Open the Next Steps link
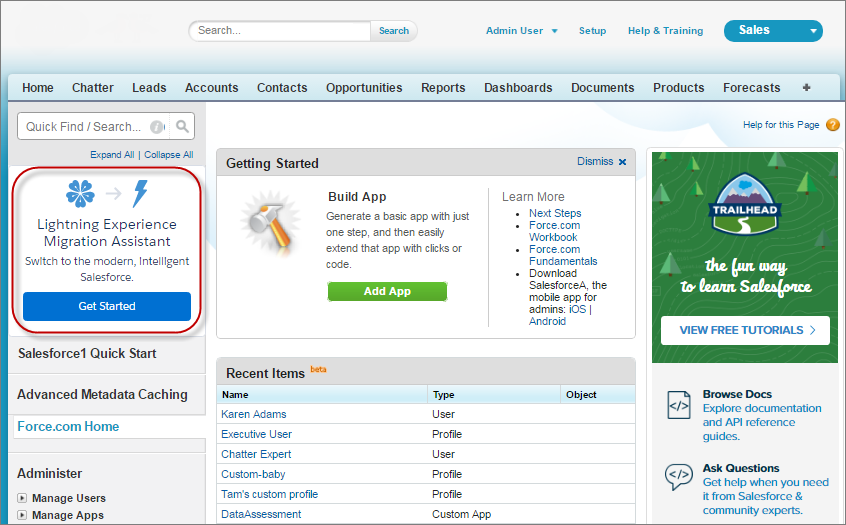The width and height of the screenshot is (846, 525). [555, 213]
